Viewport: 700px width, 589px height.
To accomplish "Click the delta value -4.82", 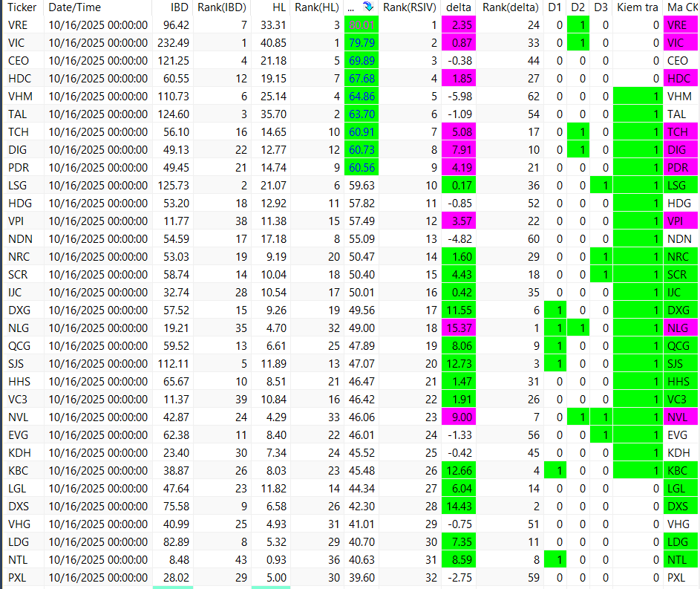I will coord(459,239).
